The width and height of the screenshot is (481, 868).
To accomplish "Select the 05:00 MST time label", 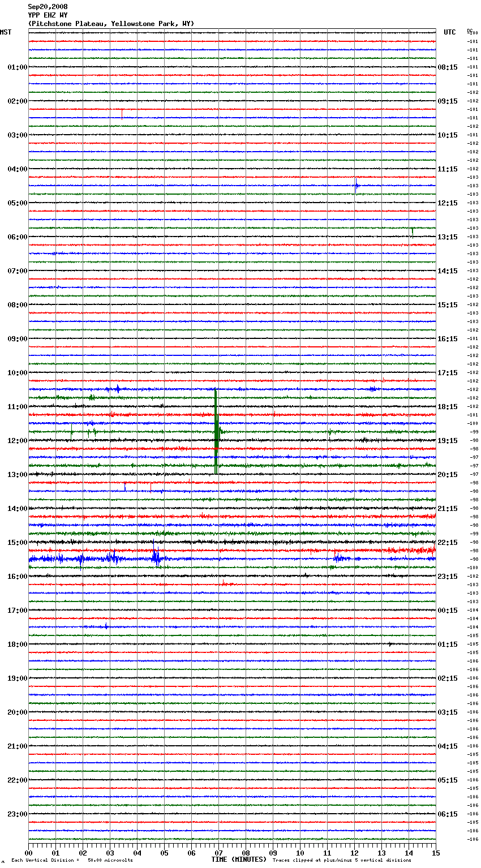I will tap(18, 203).
